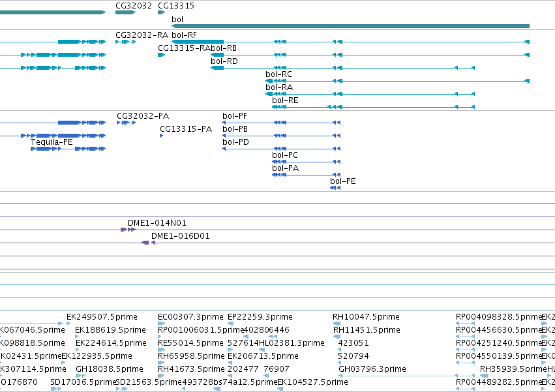Viewport: 555px width, 392px height.
Task: Click the bol-RF transcript label
Action: (184, 35)
